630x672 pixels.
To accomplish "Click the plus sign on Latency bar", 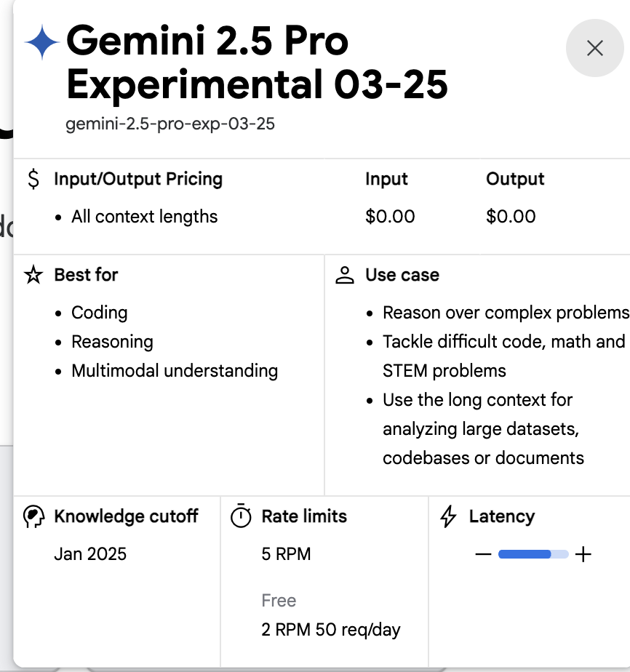I will click(x=583, y=555).
